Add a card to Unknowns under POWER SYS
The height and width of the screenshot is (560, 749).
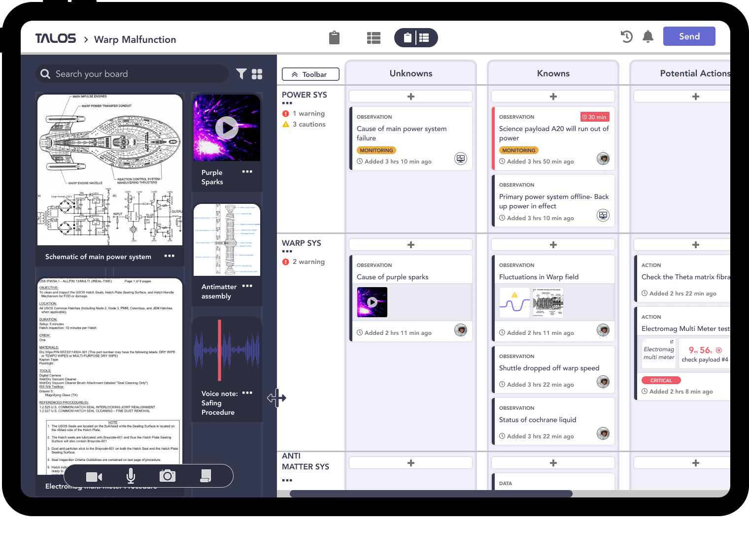(x=410, y=97)
